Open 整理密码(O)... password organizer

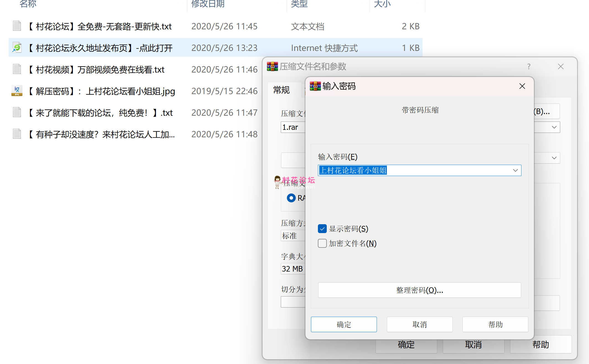point(419,290)
